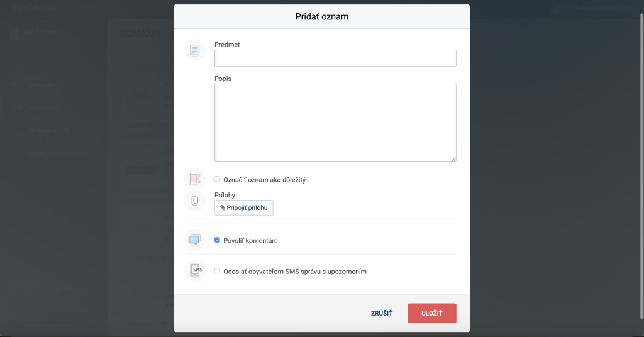Click the document icon beside Predmet
The width and height of the screenshot is (644, 337).
click(195, 50)
